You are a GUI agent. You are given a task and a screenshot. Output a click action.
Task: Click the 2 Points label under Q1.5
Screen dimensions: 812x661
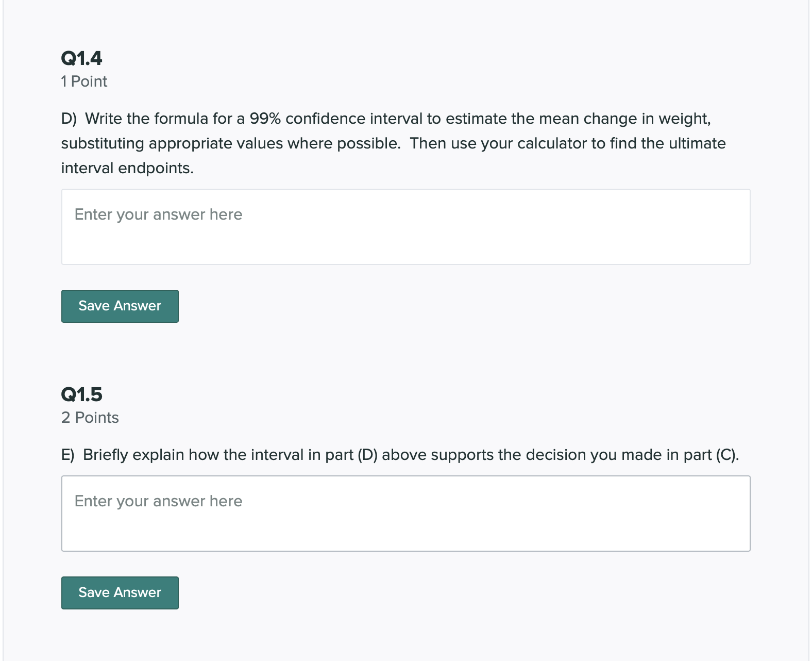90,418
